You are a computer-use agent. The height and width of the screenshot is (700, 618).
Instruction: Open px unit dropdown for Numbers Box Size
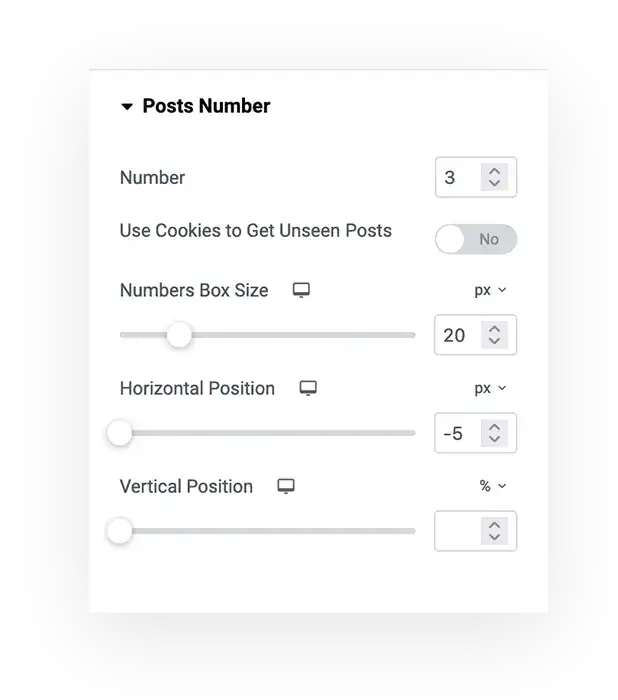(490, 290)
